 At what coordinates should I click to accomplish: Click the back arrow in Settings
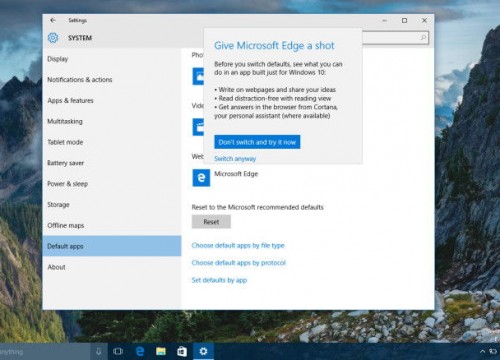(53, 20)
